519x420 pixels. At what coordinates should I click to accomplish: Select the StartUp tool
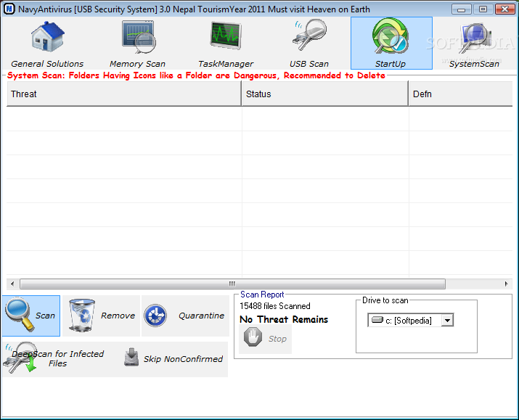(x=391, y=44)
